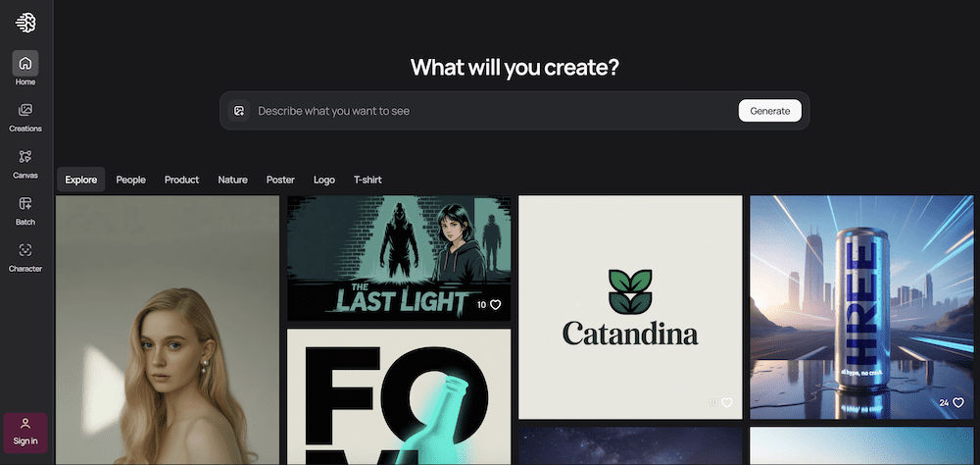Switch to the Product tab

[x=182, y=180]
